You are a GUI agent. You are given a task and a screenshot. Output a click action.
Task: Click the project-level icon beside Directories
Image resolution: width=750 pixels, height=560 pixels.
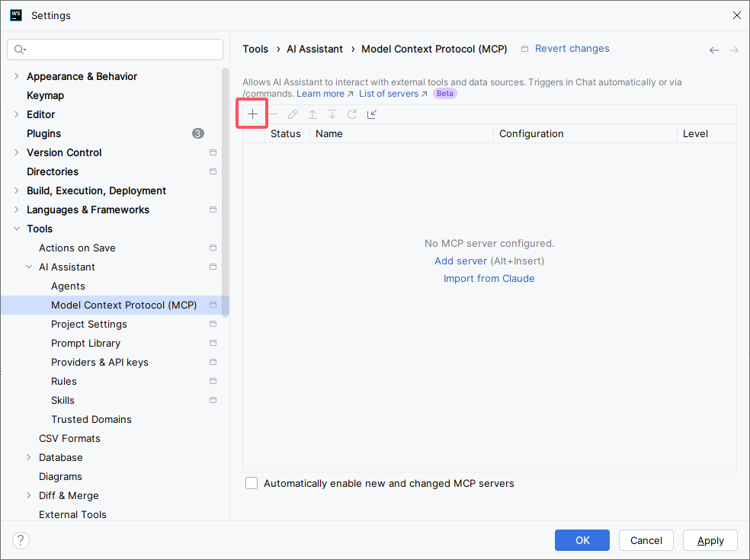213,171
